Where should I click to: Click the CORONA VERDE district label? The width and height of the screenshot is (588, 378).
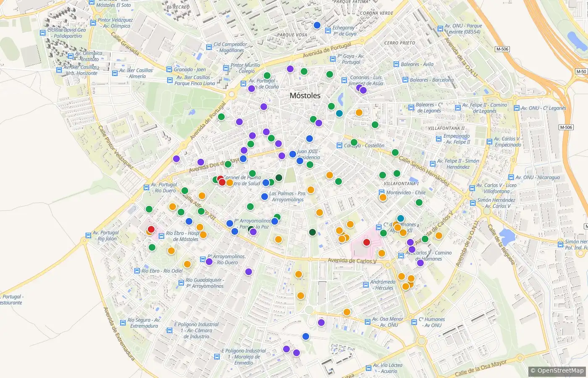click(377, 13)
